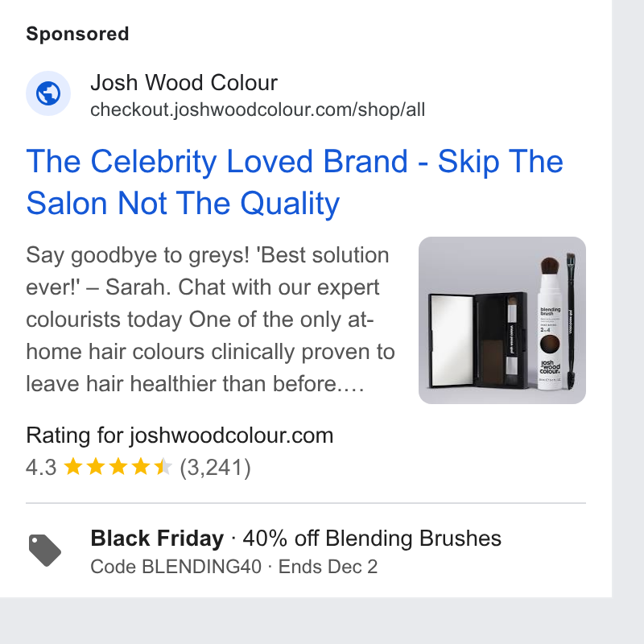Click the third gold rating star
644x644 pixels.
tap(118, 467)
